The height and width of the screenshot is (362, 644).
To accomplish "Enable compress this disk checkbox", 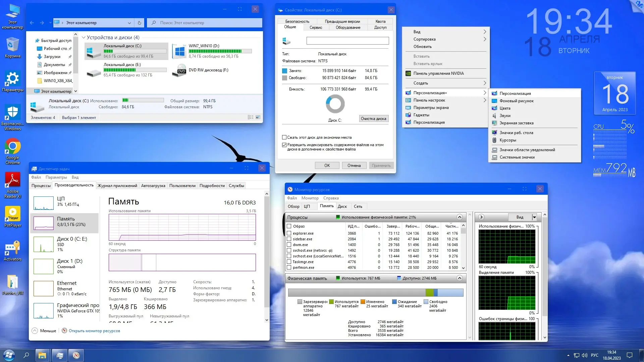I will pos(284,137).
